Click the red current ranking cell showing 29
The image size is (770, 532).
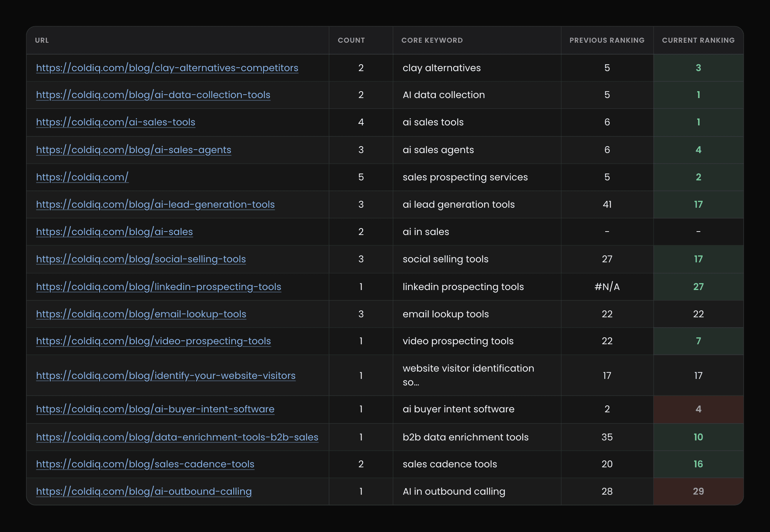pos(698,492)
